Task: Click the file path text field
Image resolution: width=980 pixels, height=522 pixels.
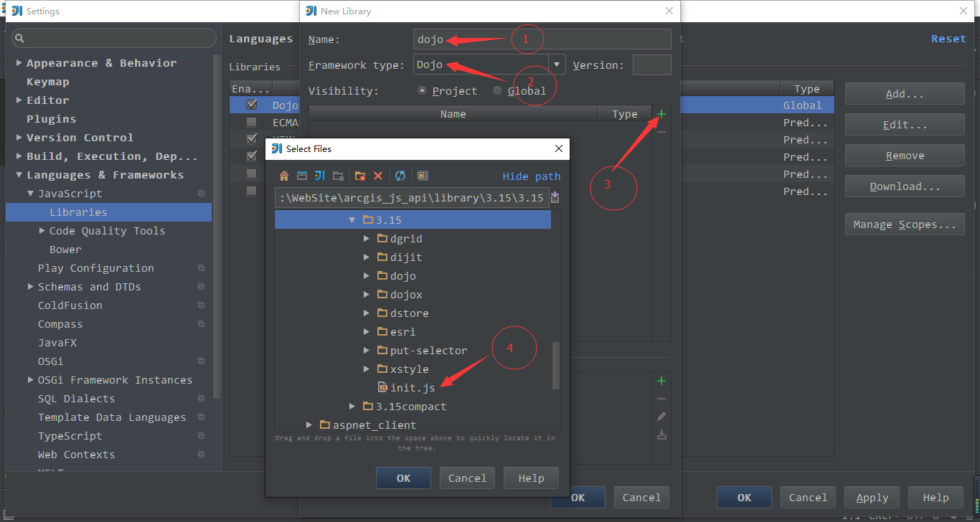Action: pos(412,198)
